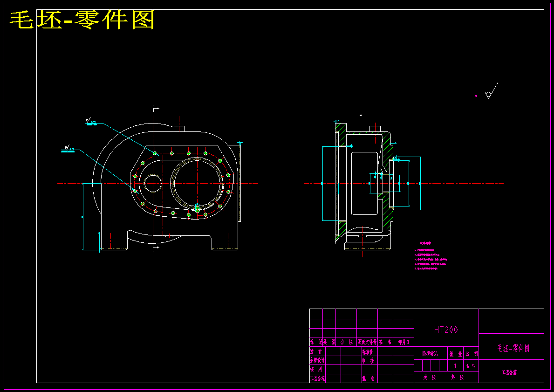This screenshot has height=392, width=554.
Task: Click the technical requirements note heading
Action: 425,243
